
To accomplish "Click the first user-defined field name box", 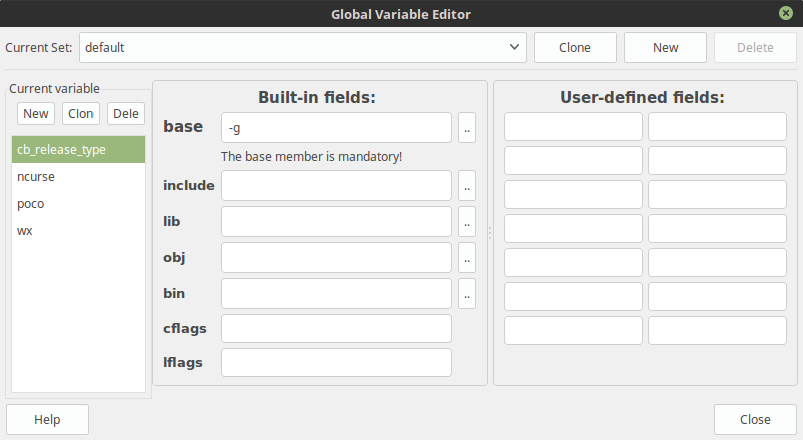I will pyautogui.click(x=573, y=127).
